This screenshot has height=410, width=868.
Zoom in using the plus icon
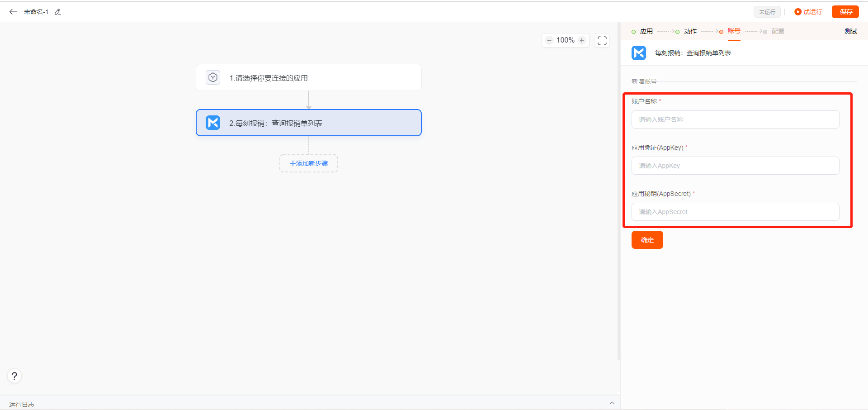click(582, 40)
